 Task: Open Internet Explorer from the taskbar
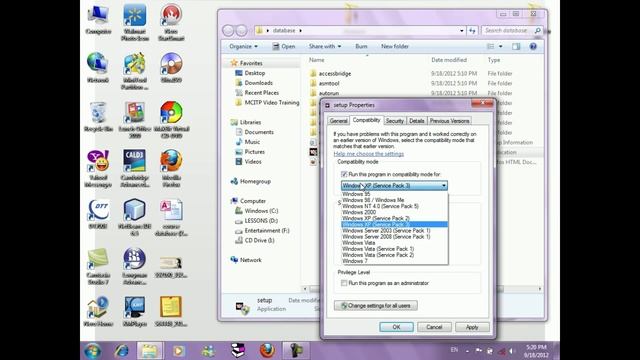click(121, 351)
